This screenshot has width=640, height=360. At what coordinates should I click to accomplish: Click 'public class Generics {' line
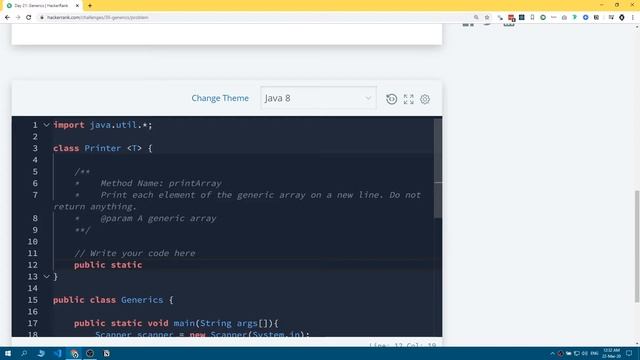click(x=113, y=300)
